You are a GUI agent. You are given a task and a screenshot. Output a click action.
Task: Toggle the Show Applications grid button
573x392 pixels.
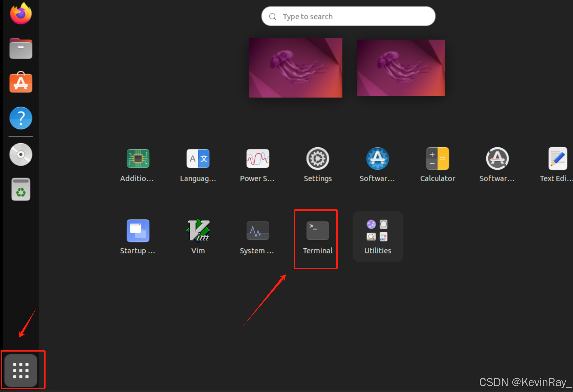click(x=21, y=370)
